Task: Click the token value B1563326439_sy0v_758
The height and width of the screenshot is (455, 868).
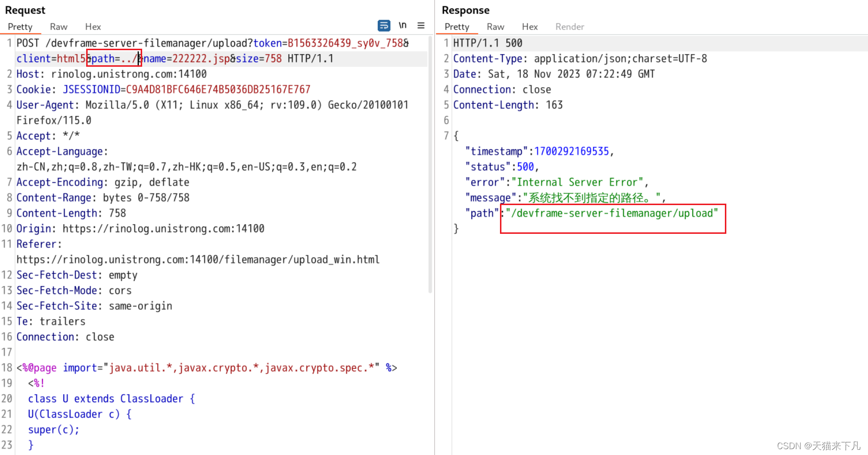Action: (346, 43)
